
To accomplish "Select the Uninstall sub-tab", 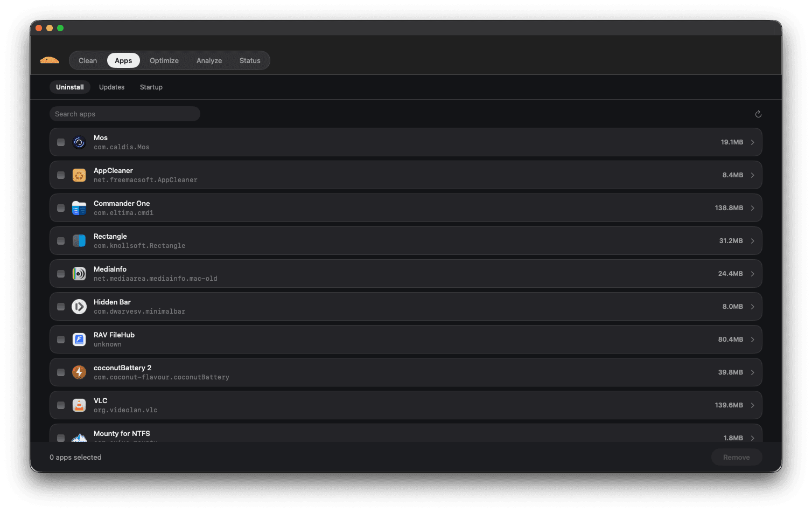I will click(x=70, y=87).
